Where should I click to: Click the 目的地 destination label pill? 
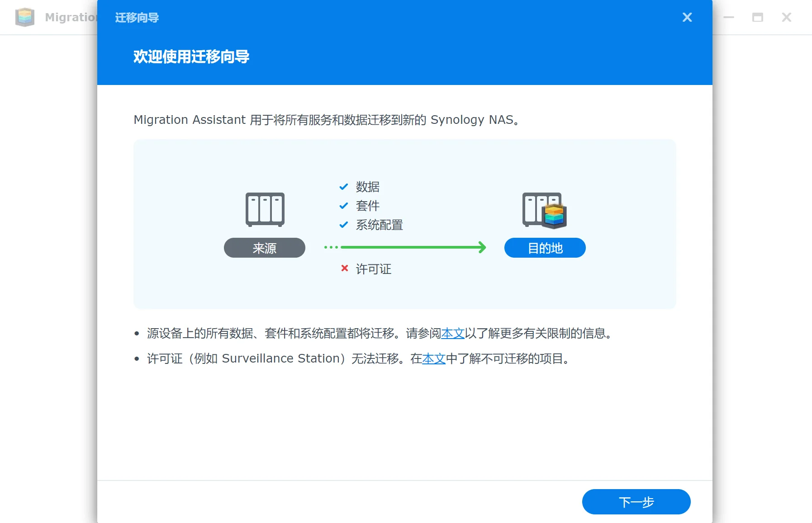[545, 248]
